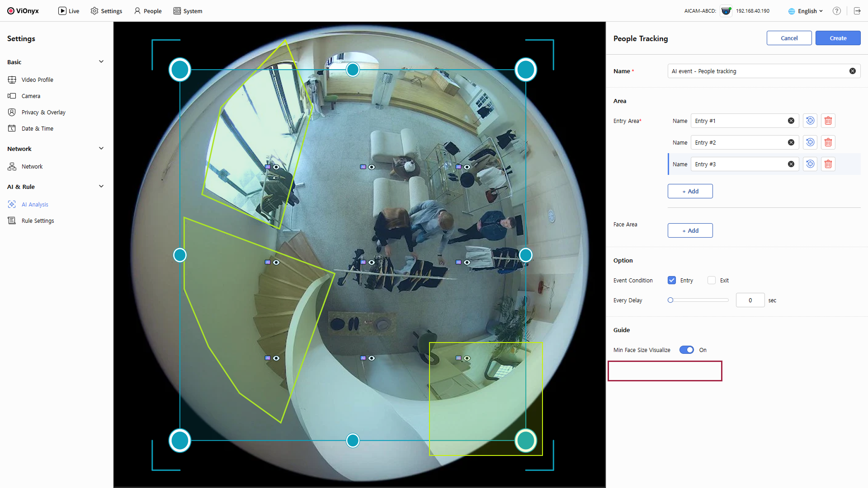Uncheck the Entry event condition
The width and height of the screenshot is (868, 488).
click(671, 280)
